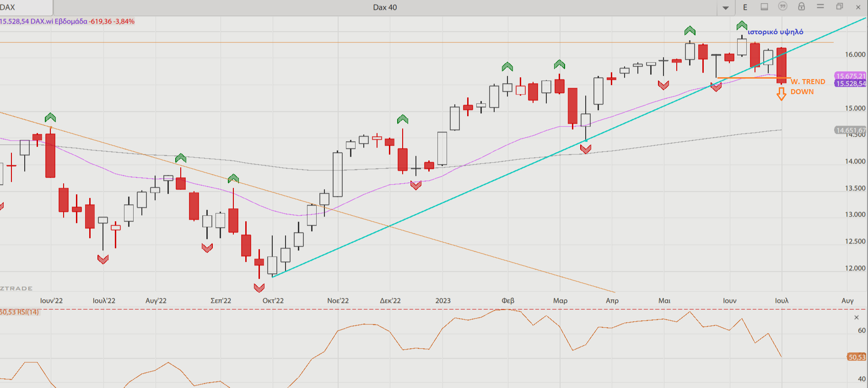Open the chart dropdown arrow beside Dax 40 title
868x388 pixels.
point(726,7)
